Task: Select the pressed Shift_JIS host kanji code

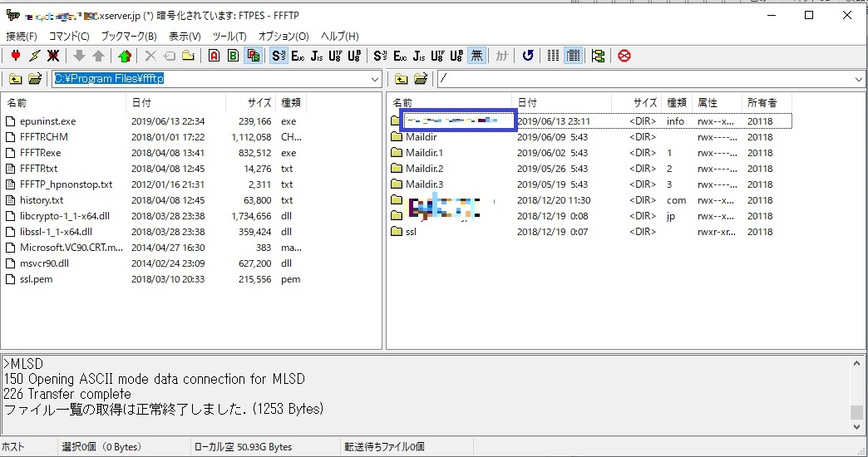Action: pos(279,56)
